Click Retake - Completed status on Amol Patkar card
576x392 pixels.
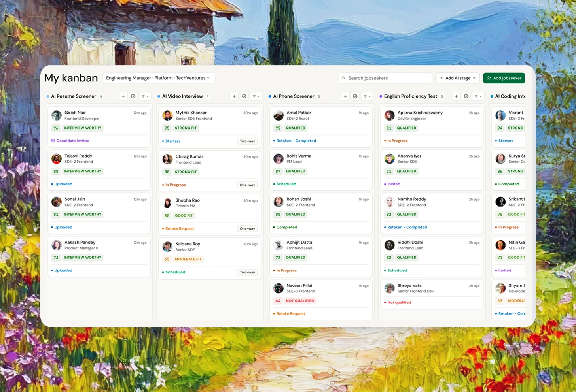tap(295, 141)
